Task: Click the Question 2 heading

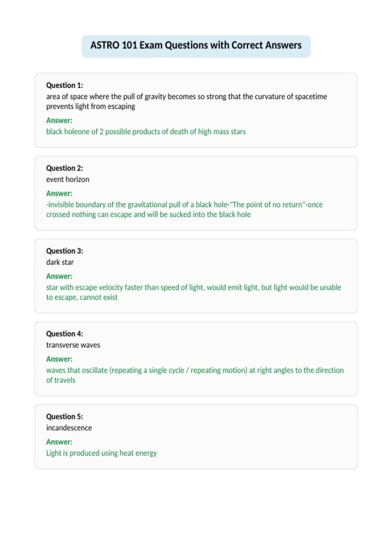Action: click(x=65, y=168)
